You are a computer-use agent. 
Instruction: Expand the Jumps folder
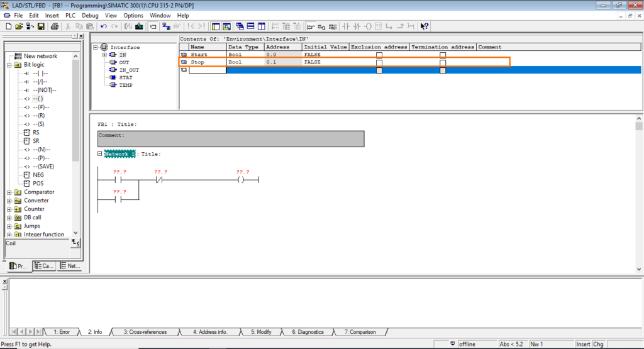9,226
